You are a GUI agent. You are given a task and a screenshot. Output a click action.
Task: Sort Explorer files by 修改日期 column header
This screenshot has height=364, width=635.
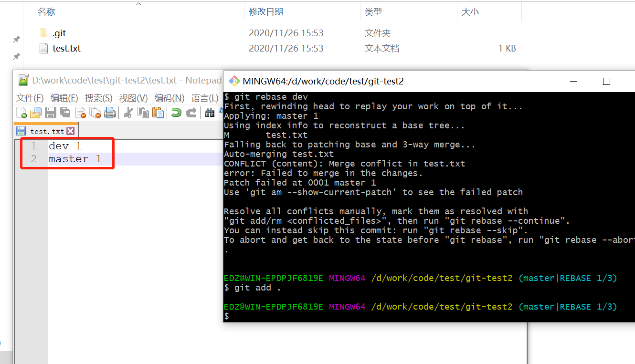[x=266, y=12]
